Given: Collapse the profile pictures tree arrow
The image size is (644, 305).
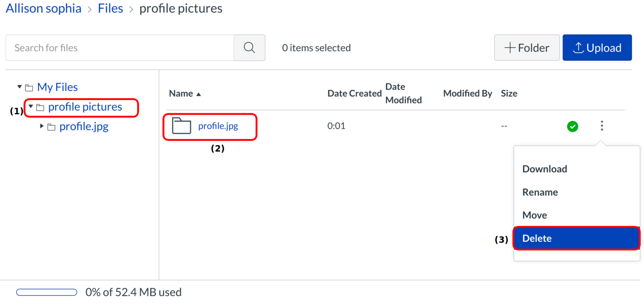Looking at the screenshot, I should click(x=31, y=106).
